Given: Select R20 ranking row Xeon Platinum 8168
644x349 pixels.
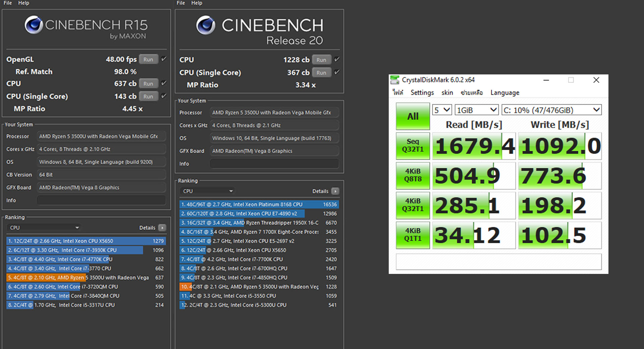Looking at the screenshot, I should [x=259, y=205].
